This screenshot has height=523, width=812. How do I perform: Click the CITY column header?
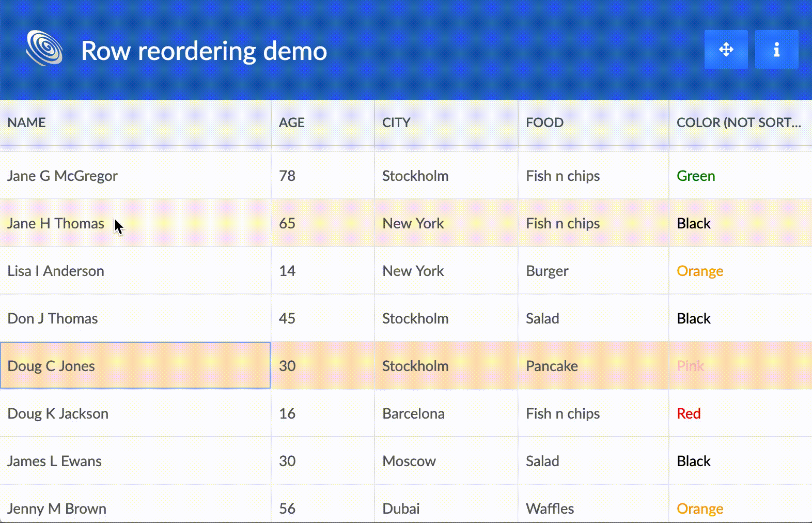pyautogui.click(x=396, y=122)
